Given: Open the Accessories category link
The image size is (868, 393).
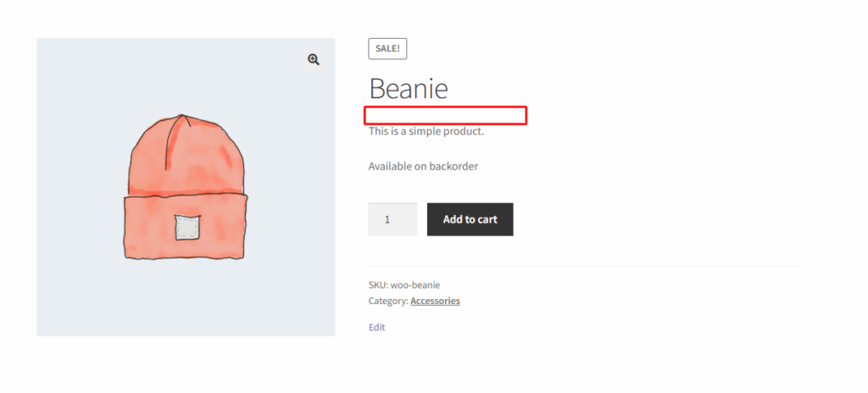Looking at the screenshot, I should click(x=435, y=302).
